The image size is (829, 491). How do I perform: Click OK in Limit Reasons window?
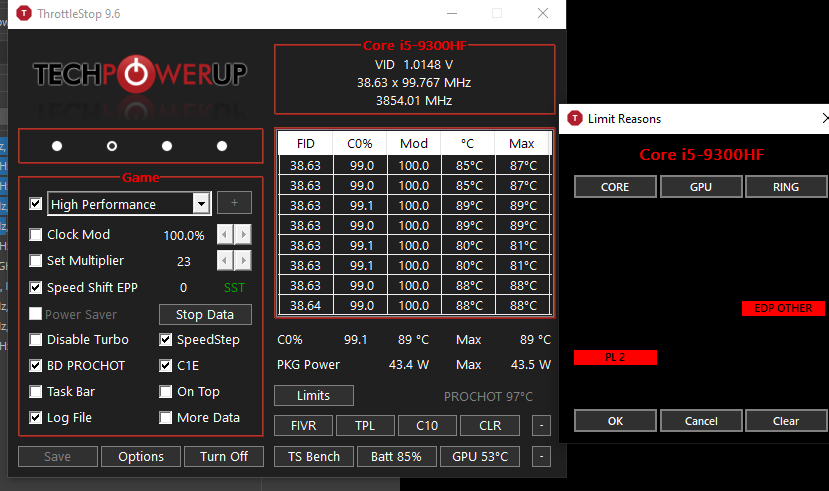tap(615, 421)
